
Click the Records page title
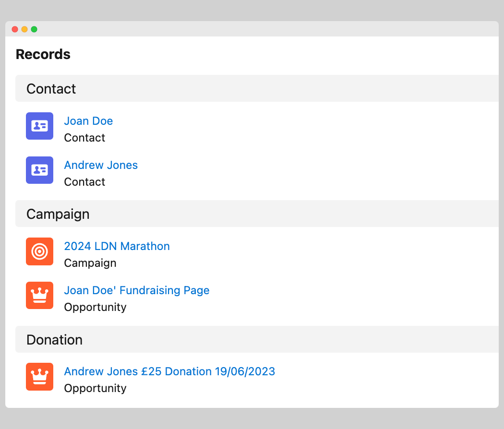click(43, 54)
